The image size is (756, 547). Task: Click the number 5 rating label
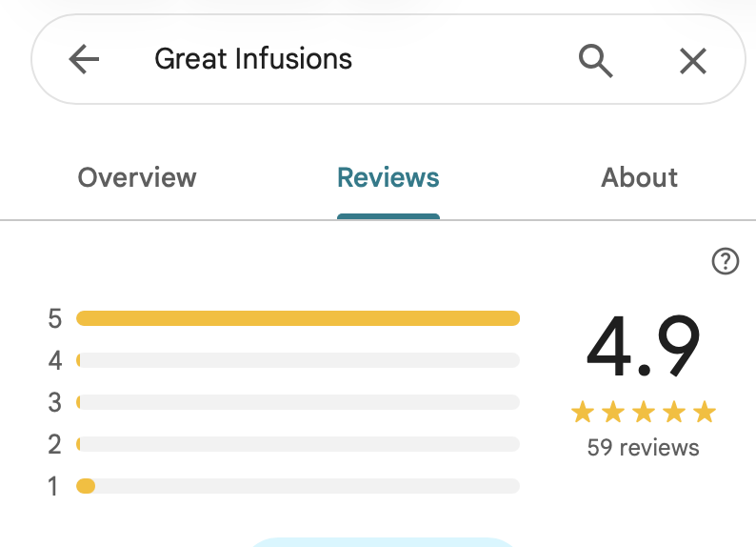pos(55,318)
